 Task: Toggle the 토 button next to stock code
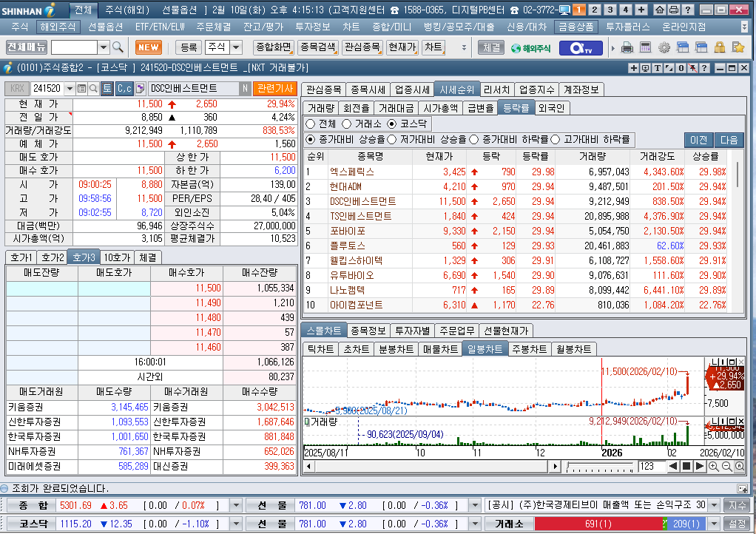tap(107, 88)
